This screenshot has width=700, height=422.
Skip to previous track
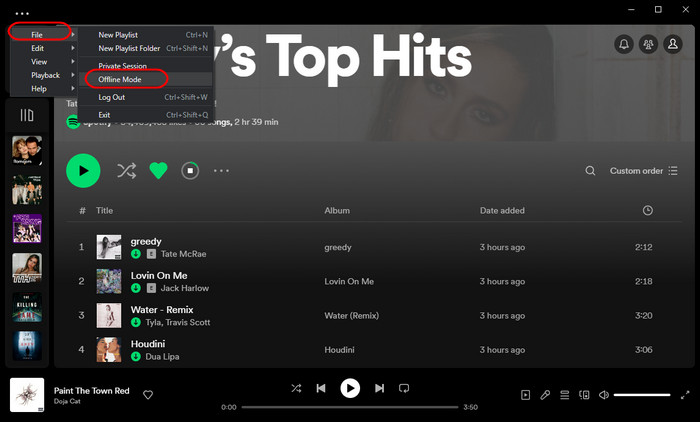(x=321, y=388)
